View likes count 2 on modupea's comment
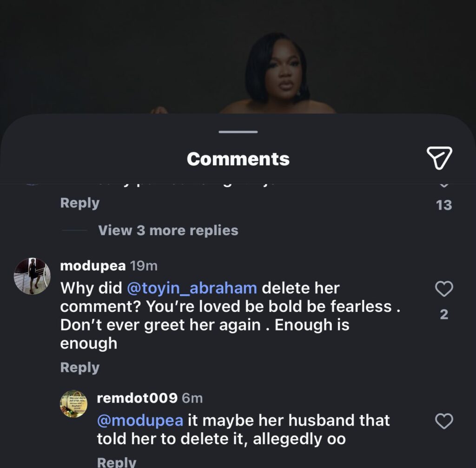This screenshot has height=468, width=476. click(x=444, y=315)
